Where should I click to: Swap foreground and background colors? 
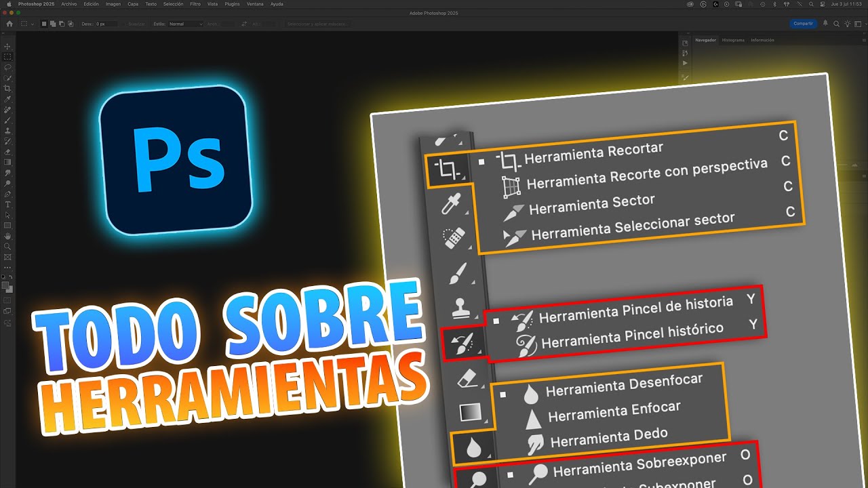[11, 277]
